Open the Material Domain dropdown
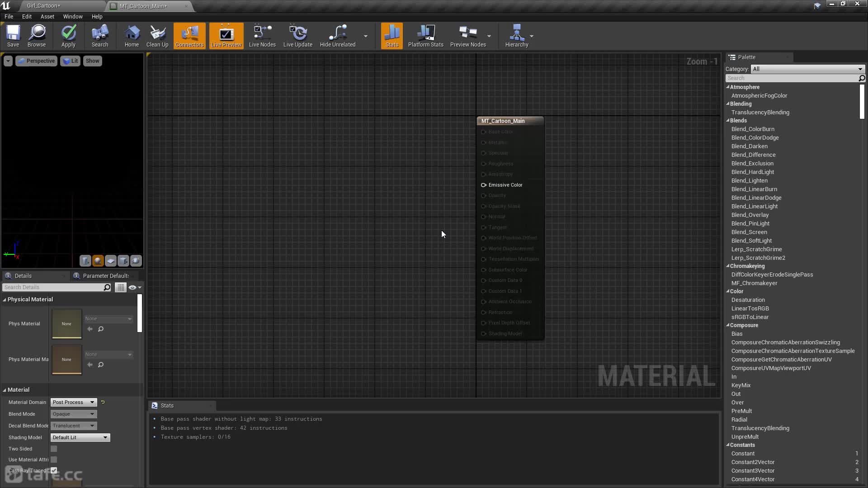Viewport: 868px width, 488px height. click(74, 402)
